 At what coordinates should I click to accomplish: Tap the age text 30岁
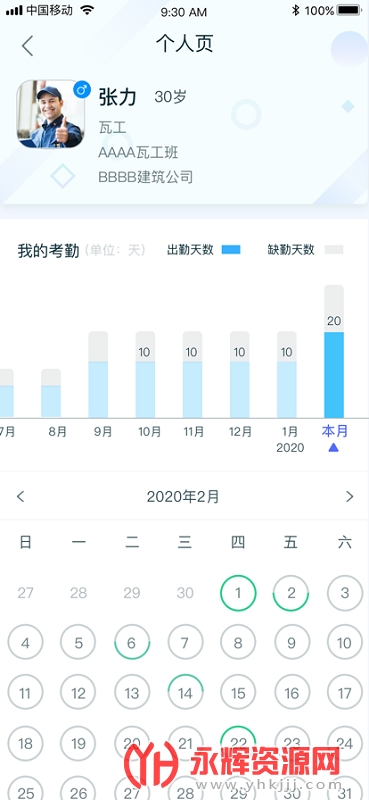click(170, 96)
